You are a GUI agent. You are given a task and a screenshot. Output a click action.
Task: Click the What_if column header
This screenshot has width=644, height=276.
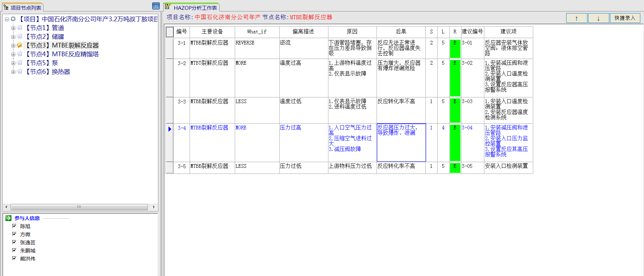coord(257,32)
